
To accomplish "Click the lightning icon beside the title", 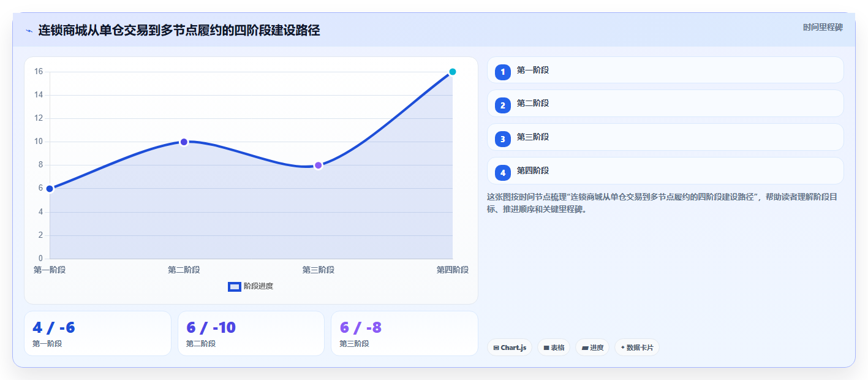I will point(29,31).
